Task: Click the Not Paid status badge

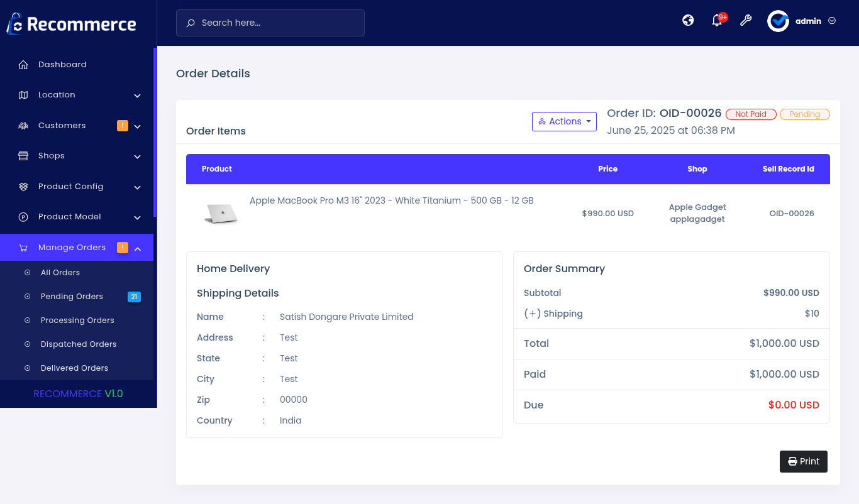Action: click(751, 114)
